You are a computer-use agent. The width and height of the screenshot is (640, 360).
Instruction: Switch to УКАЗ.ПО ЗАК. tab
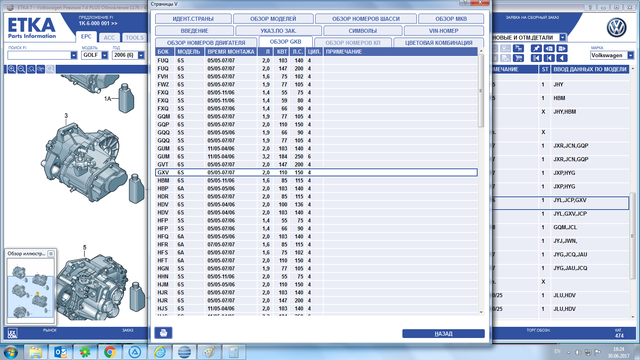coord(278,31)
